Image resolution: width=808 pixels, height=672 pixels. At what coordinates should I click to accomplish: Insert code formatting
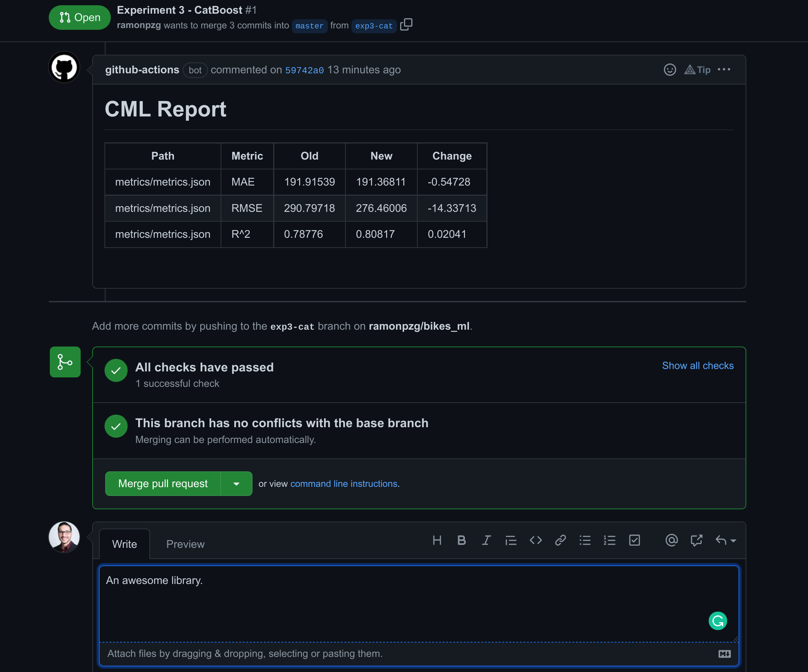point(536,540)
